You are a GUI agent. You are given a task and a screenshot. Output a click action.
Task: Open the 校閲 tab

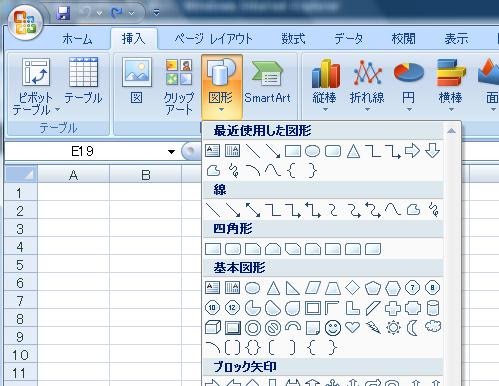[403, 39]
